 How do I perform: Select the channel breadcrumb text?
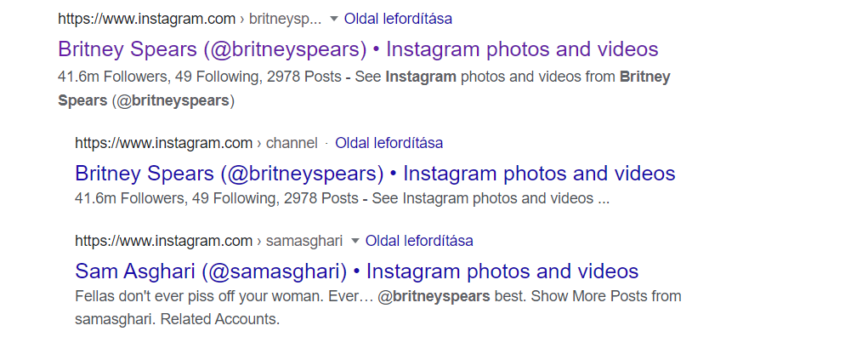coord(292,143)
